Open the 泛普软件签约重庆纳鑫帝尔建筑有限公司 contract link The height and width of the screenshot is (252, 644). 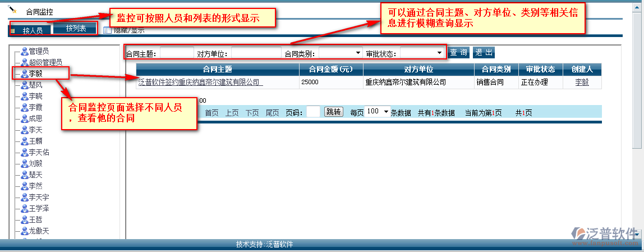(x=200, y=82)
